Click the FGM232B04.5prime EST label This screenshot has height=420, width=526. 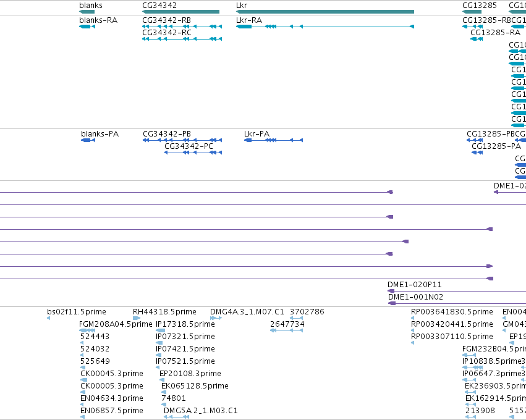494,349
